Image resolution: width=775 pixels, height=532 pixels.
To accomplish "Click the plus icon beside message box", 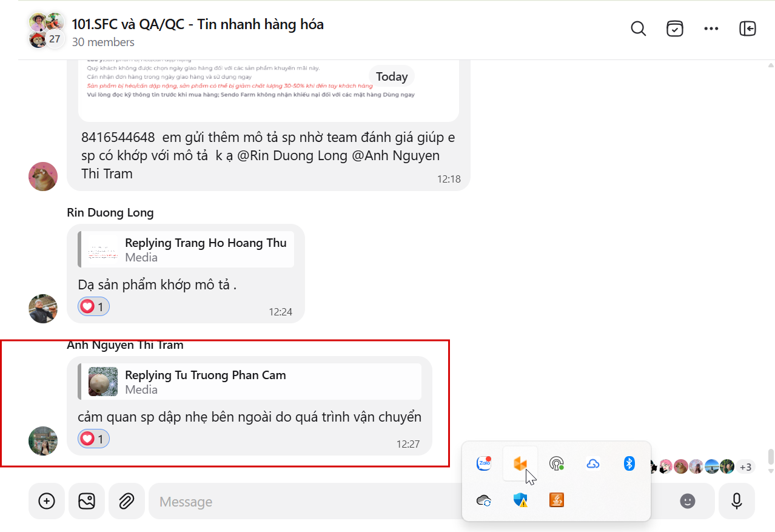I will point(47,501).
